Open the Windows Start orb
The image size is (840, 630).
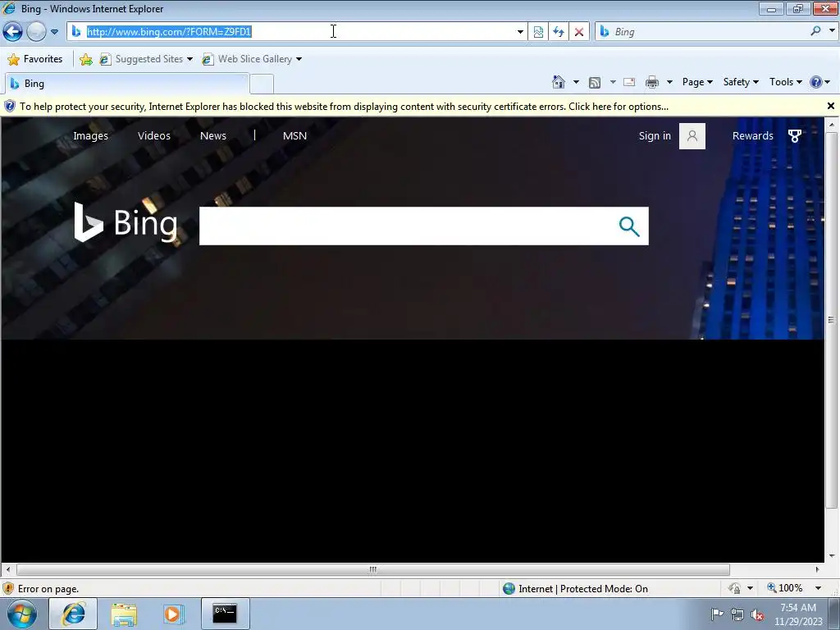tap(21, 614)
